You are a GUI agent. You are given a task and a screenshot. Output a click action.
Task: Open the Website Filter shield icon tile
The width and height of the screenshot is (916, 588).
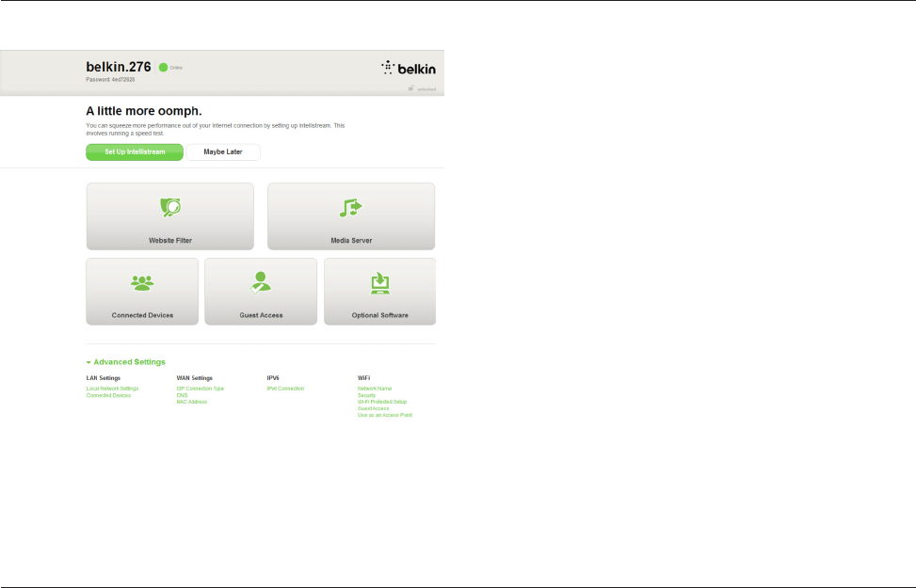(x=170, y=216)
